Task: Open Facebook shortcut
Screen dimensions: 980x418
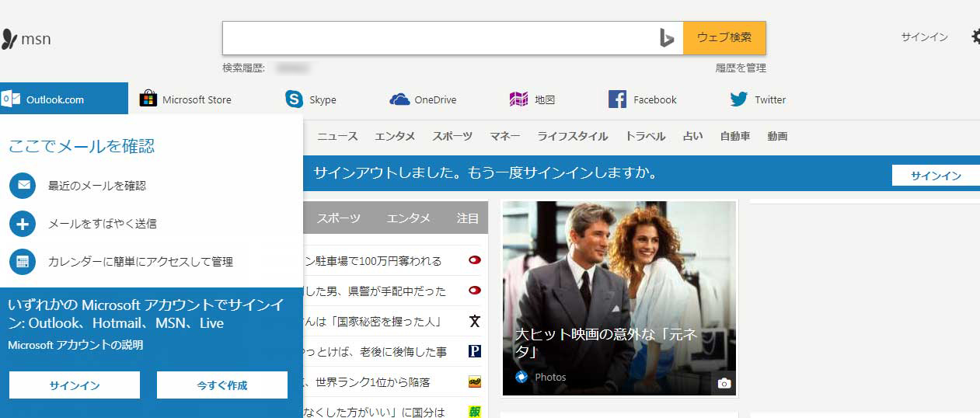Action: coord(643,99)
